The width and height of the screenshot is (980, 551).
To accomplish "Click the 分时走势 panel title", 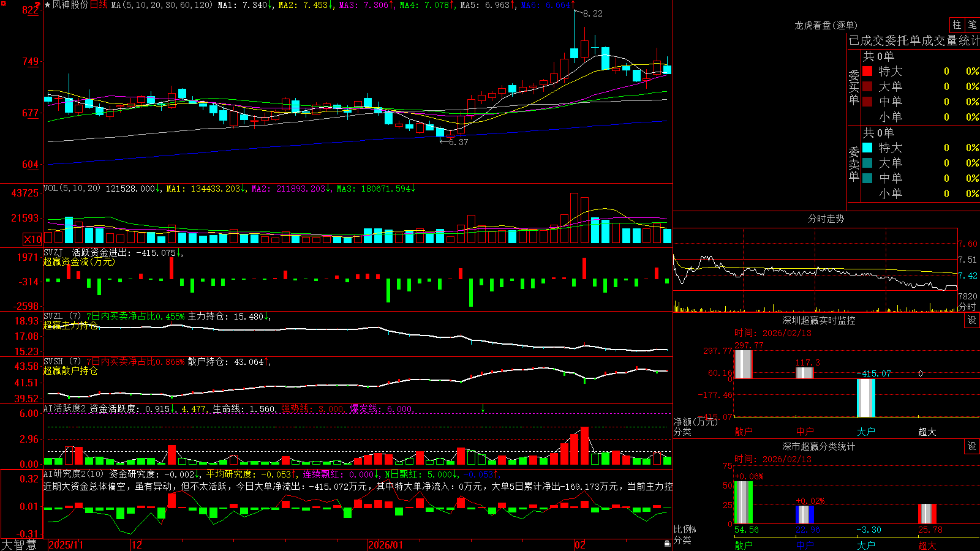I will (x=826, y=219).
